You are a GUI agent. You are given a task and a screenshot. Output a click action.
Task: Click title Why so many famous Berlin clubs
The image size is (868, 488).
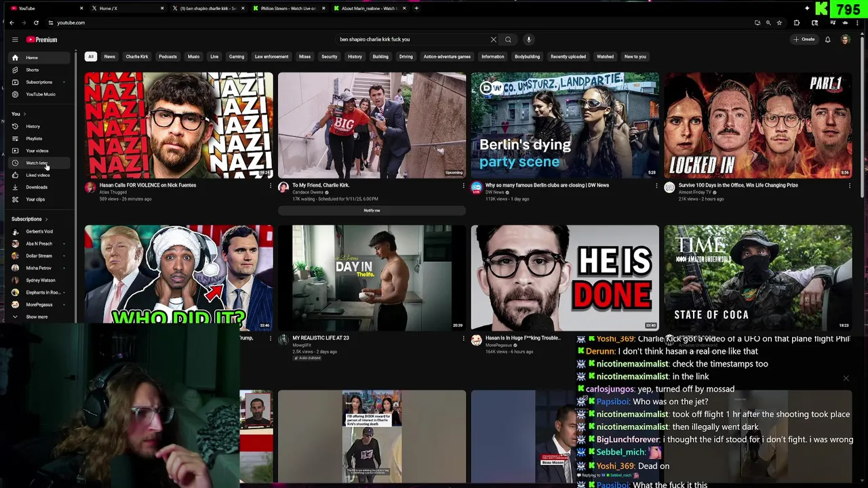pos(547,185)
